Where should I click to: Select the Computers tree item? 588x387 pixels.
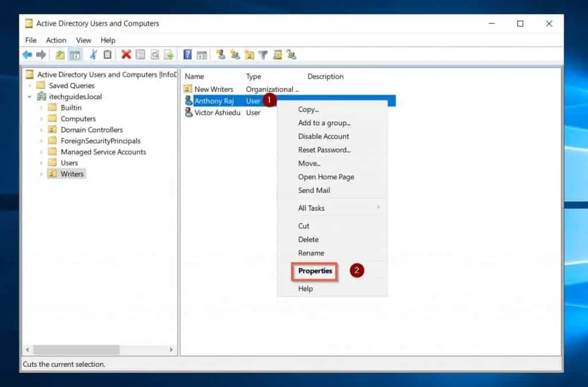(78, 119)
